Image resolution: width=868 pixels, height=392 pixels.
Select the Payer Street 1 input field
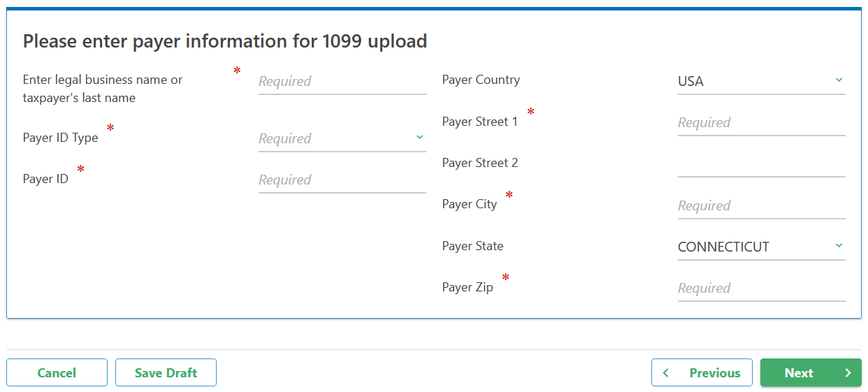click(x=761, y=122)
